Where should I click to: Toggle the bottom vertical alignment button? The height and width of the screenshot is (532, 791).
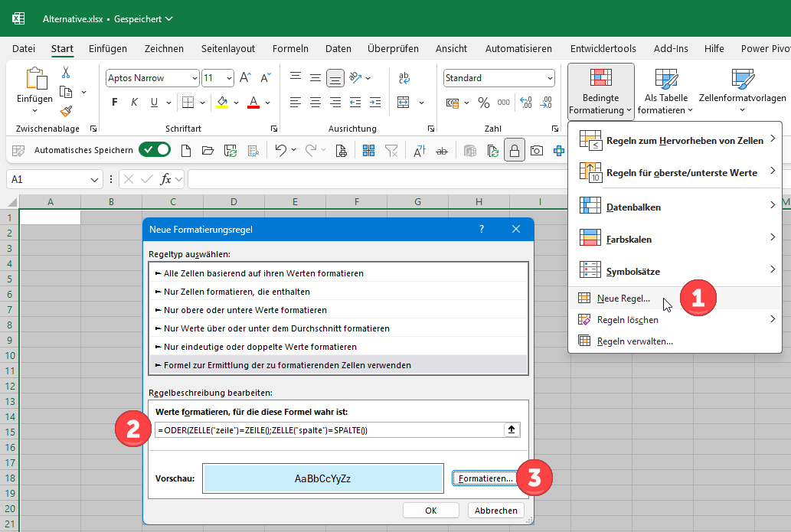(x=335, y=78)
